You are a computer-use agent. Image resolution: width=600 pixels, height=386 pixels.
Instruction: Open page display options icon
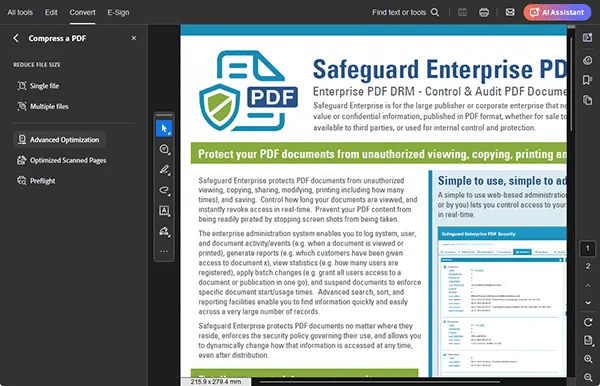coord(588,340)
